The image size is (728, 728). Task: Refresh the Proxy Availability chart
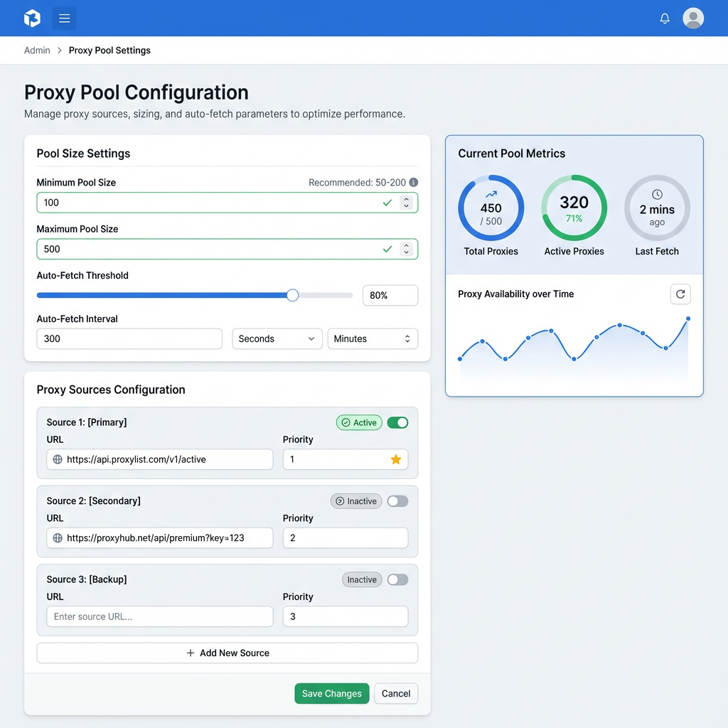tap(680, 294)
